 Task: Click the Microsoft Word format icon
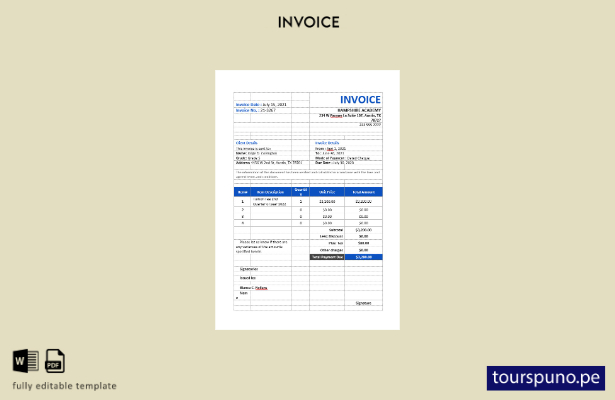[x=25, y=361]
